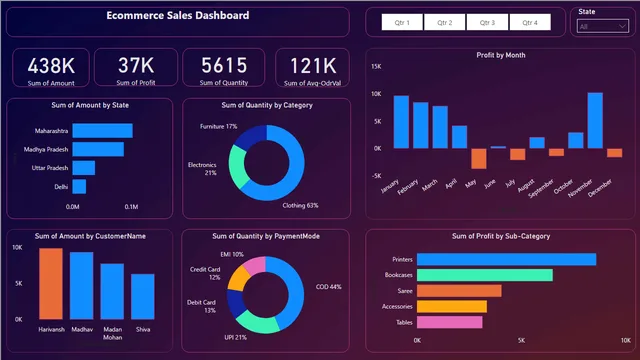Select the EMI 10% donut segment
This screenshot has width=640, height=360.
pos(254,264)
